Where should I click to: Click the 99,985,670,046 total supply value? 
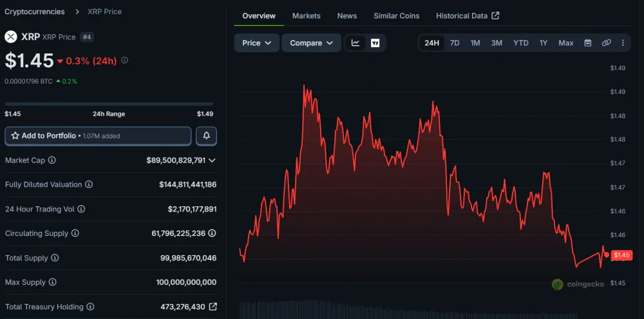tap(188, 258)
